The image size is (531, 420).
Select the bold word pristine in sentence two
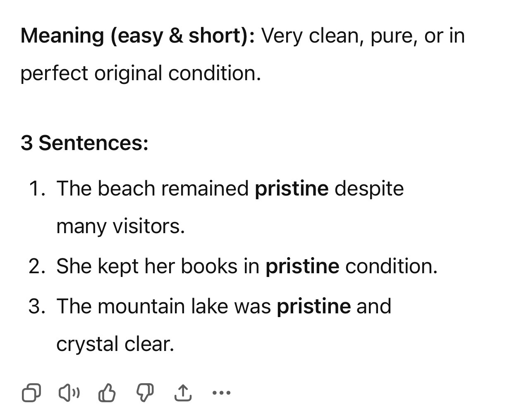(x=302, y=266)
